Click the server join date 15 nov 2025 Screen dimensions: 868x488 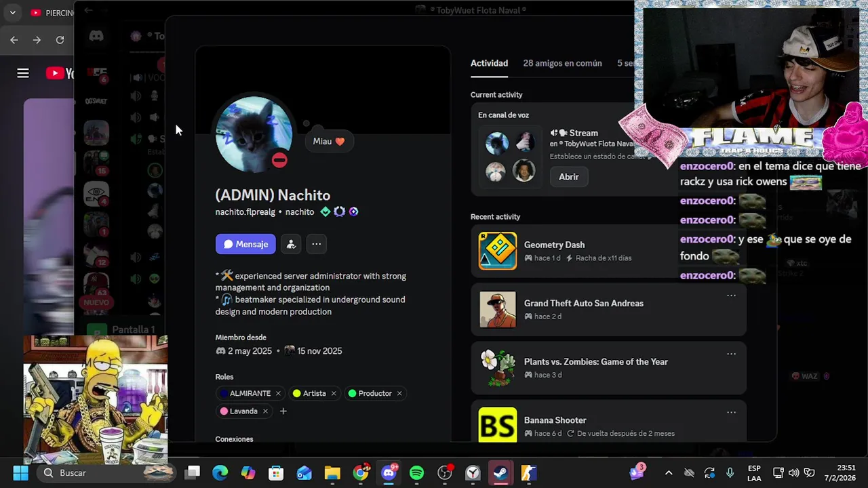(x=319, y=351)
